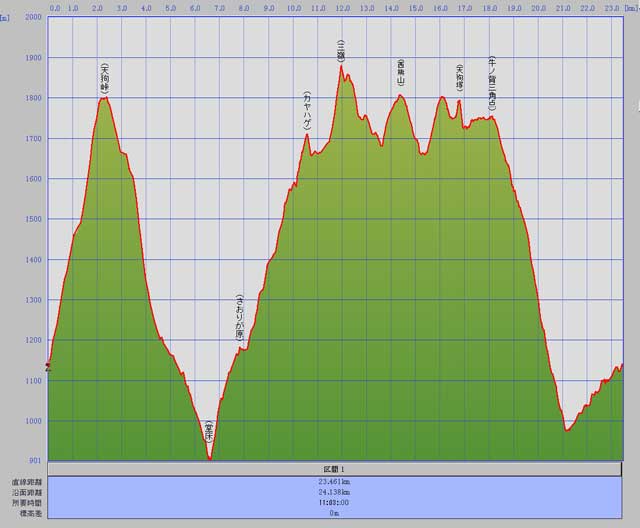Select the 三嶺 summit label

[341, 52]
